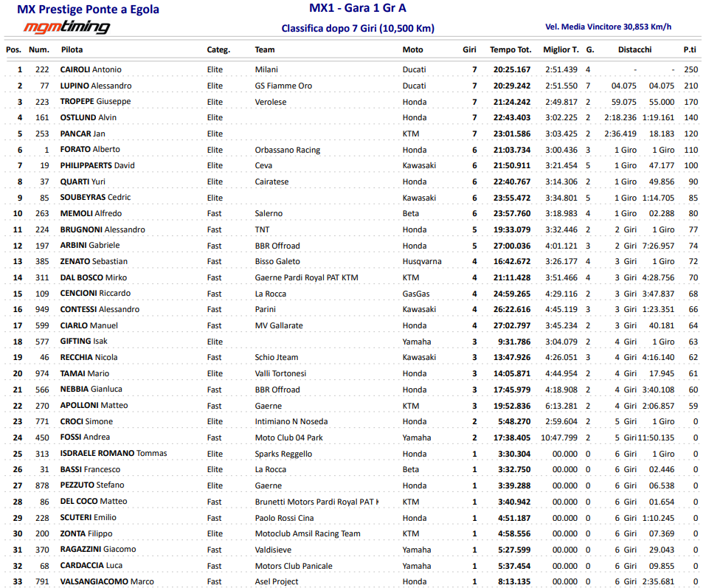
Task: Select rider name 'ARBINI Gabriele'
Action: [x=90, y=246]
